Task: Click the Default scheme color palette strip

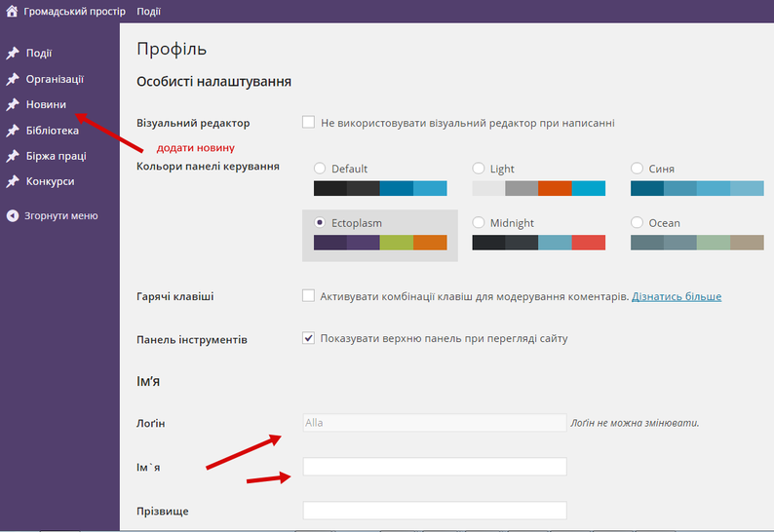Action: click(380, 188)
